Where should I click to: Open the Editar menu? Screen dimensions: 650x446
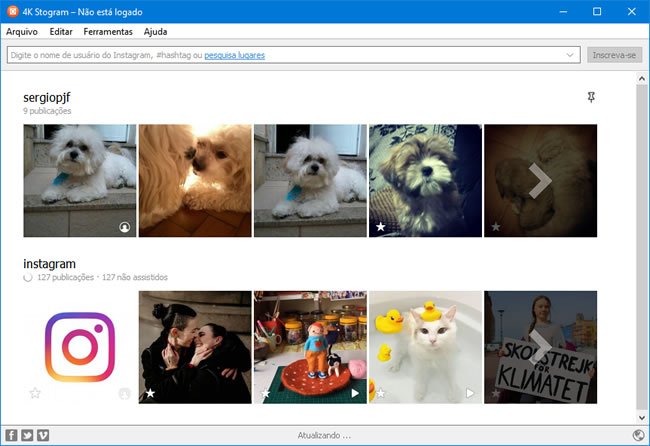tap(61, 32)
